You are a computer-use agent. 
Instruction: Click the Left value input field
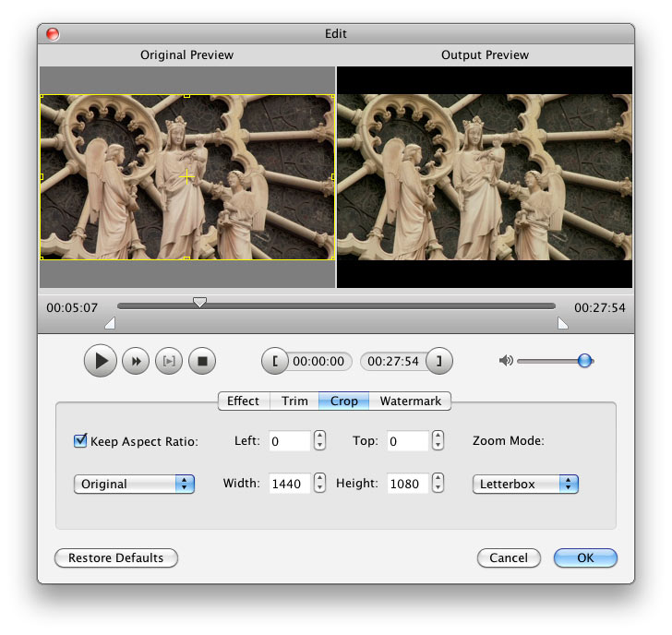pyautogui.click(x=289, y=441)
